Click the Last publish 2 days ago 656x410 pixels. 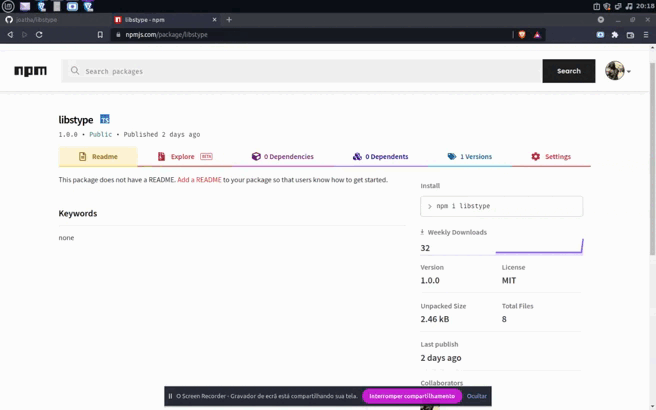point(441,358)
